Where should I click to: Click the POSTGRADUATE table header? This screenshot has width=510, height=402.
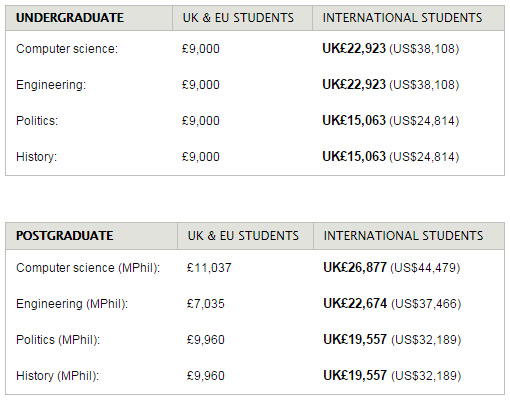click(x=65, y=236)
